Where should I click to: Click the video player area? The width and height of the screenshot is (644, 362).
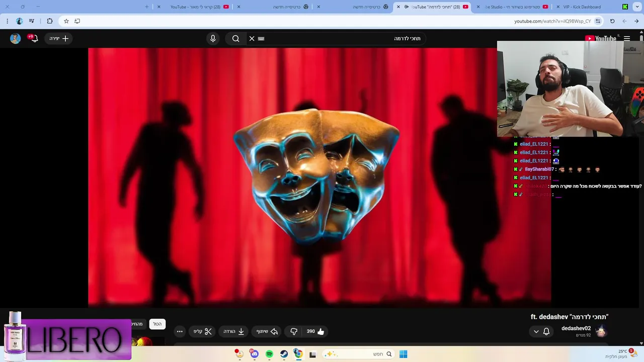(x=319, y=177)
